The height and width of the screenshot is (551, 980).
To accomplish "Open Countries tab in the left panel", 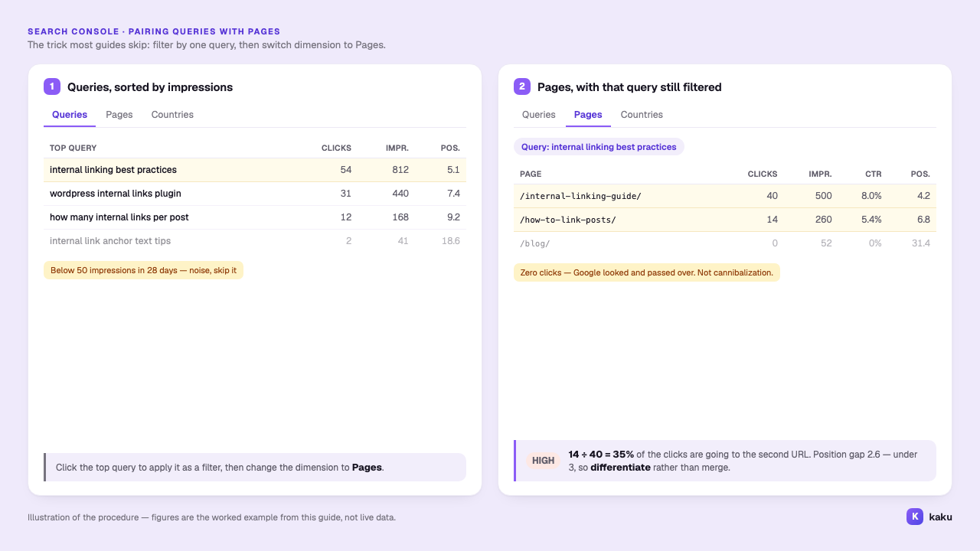I will (172, 115).
